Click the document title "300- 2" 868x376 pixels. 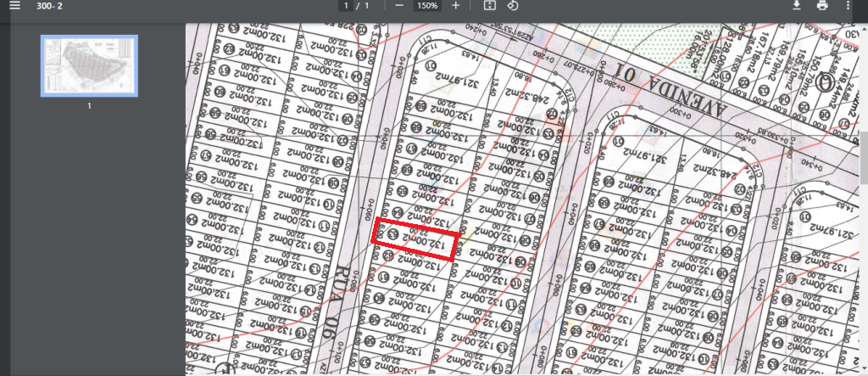pyautogui.click(x=49, y=6)
